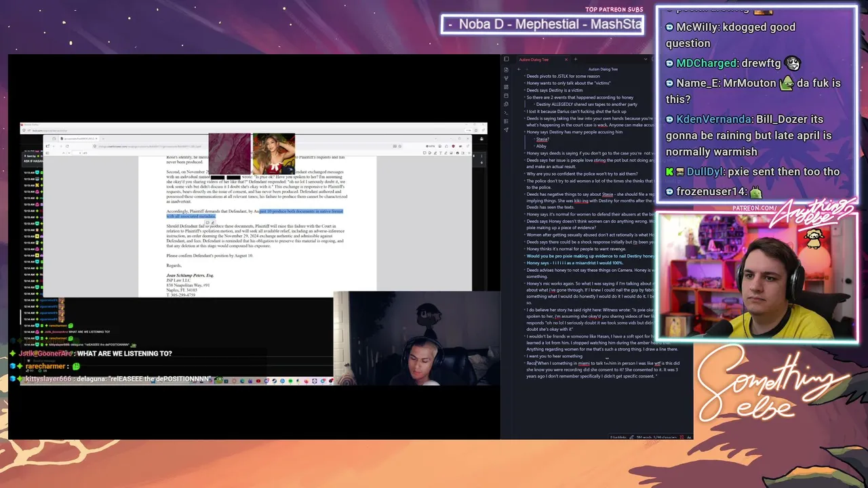868x488 pixels.
Task: Open today's daily note calendar icon
Action: coord(506,95)
